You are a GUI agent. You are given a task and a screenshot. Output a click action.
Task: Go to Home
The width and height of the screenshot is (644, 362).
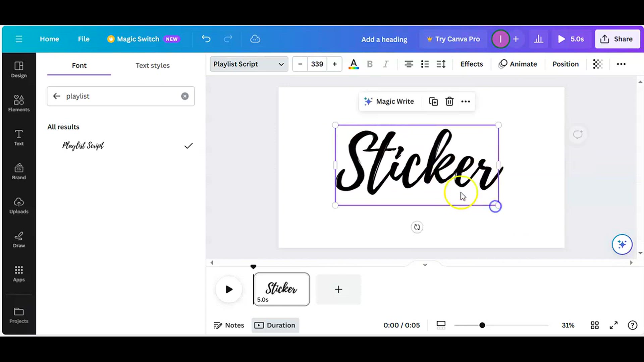49,39
